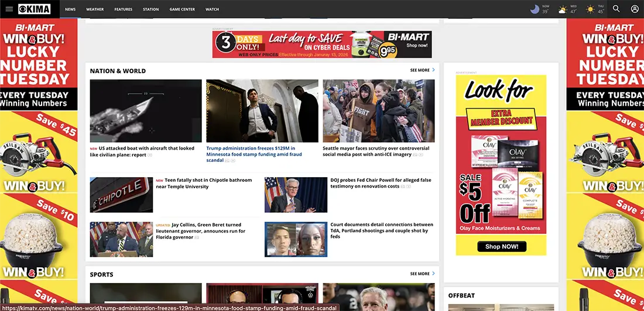Viewport: 644px width, 311px height.
Task: Click left Bi-Mart Lucky Number Tuesday ad
Action: pyautogui.click(x=39, y=164)
